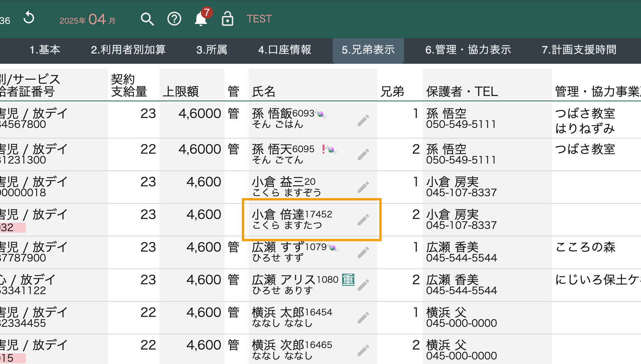Select the 7.計画支援時間 tab
This screenshot has width=641, height=364.
579,50
